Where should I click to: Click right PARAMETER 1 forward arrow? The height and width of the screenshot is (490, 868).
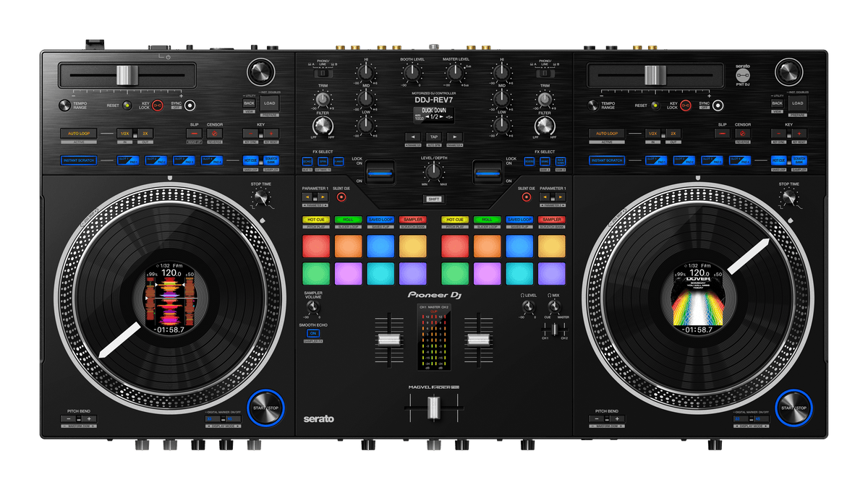point(561,197)
